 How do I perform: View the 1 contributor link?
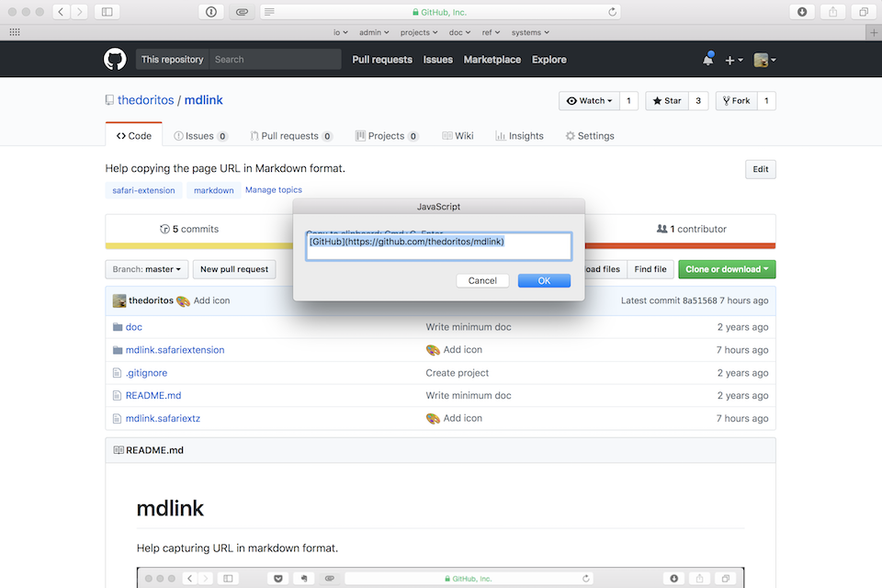[691, 229]
